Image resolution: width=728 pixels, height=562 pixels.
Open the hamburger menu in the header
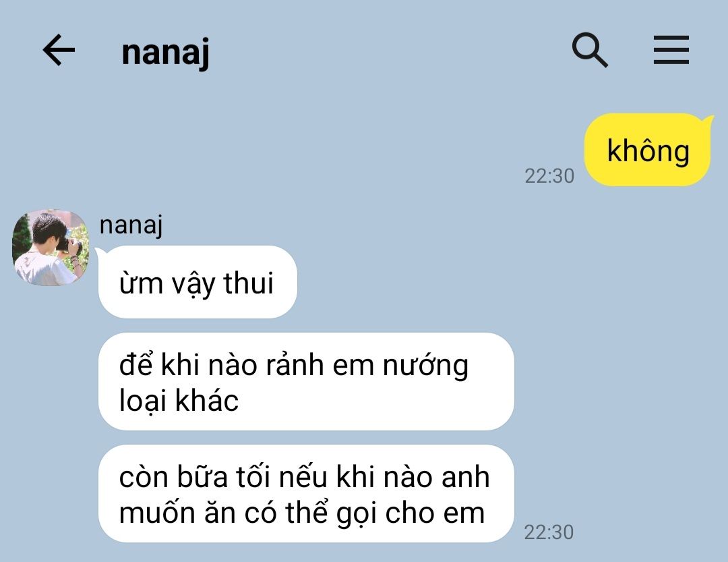(671, 50)
